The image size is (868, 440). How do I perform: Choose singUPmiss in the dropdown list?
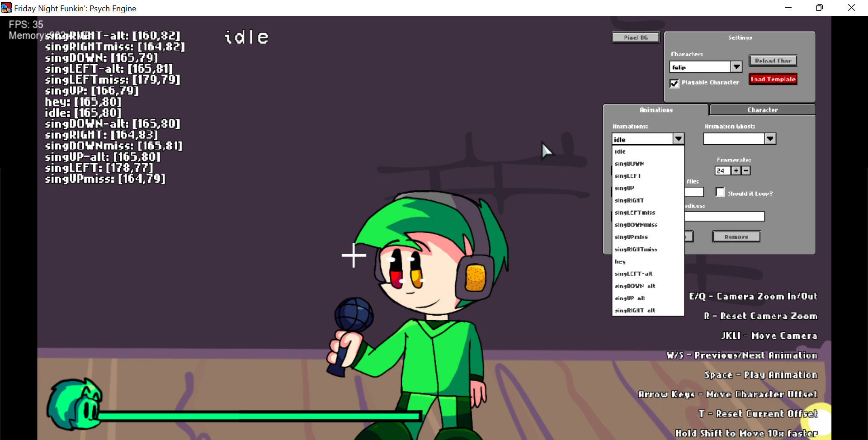(x=648, y=237)
